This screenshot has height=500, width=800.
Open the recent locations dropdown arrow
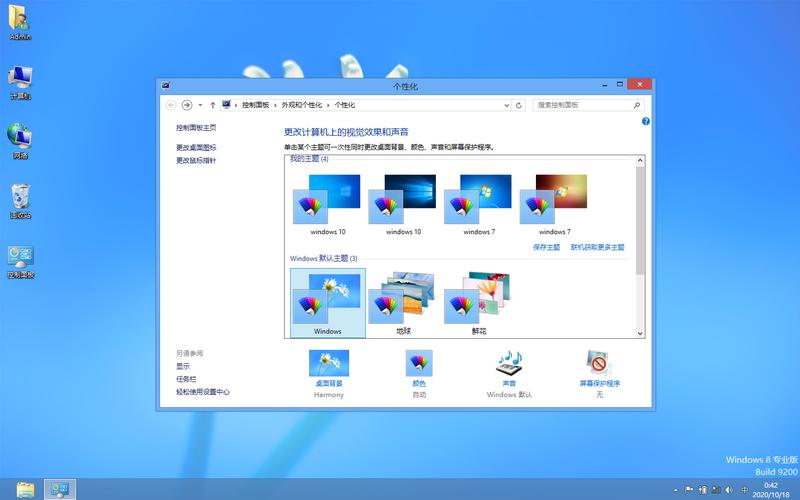[200, 105]
